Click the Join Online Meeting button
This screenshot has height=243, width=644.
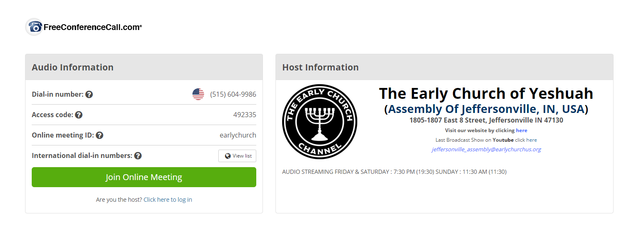144,177
